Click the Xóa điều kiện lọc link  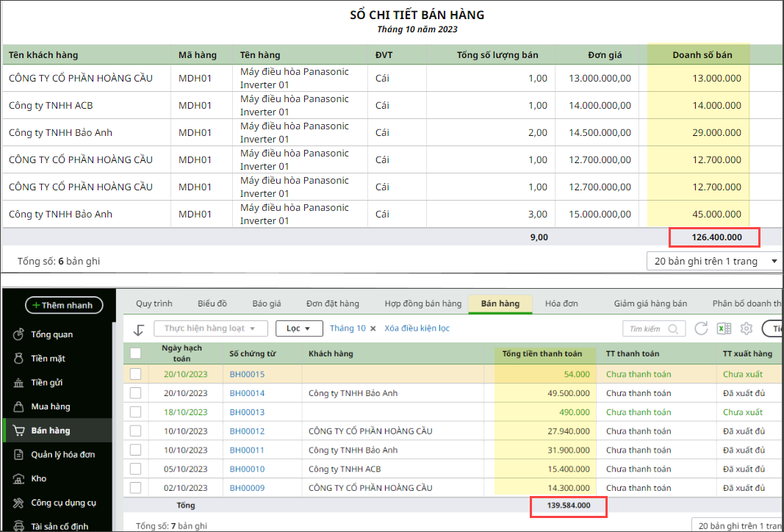click(417, 328)
